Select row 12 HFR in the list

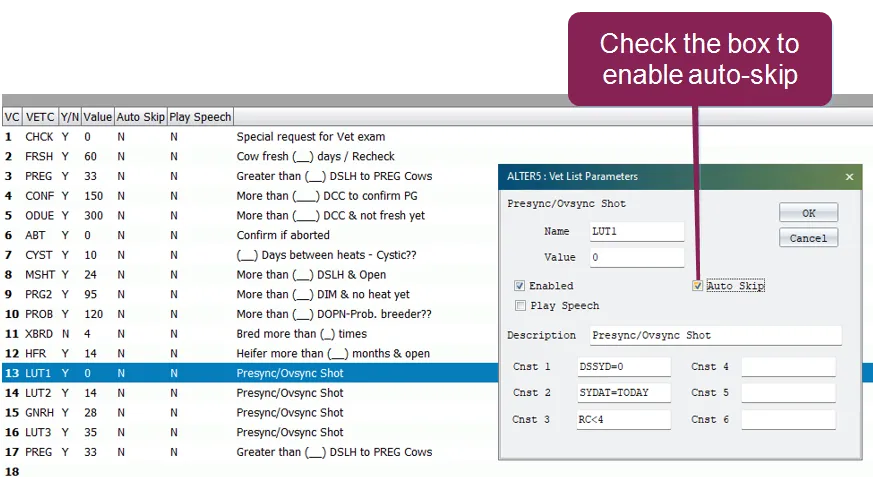tap(249, 353)
